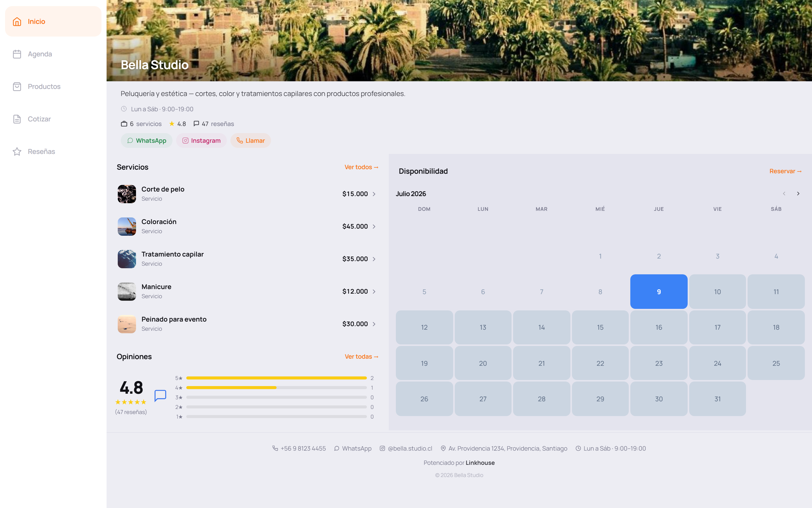Select Cotizar in the sidebar
The width and height of the screenshot is (812, 508).
tap(53, 119)
